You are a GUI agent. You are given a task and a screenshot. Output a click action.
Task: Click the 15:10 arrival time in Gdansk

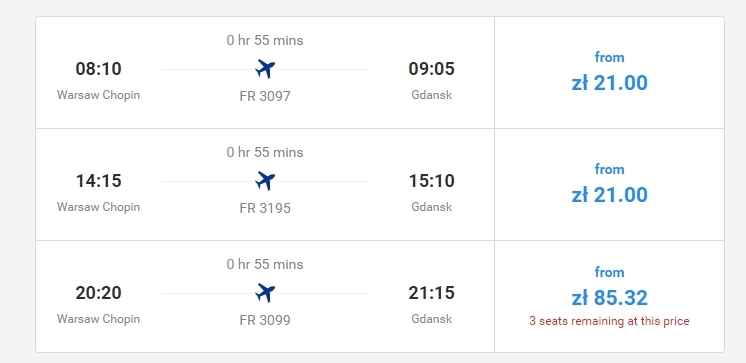(432, 181)
